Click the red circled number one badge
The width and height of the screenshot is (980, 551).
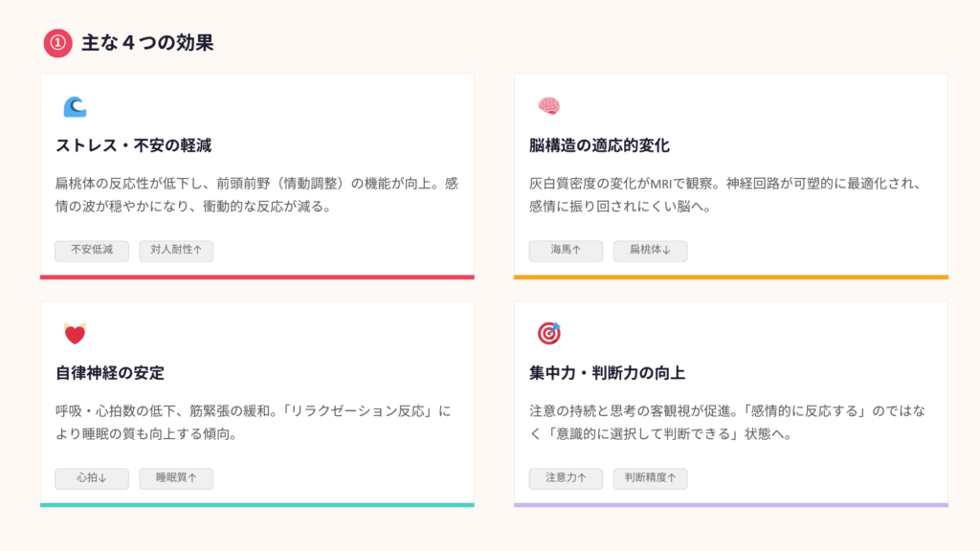[x=58, y=42]
